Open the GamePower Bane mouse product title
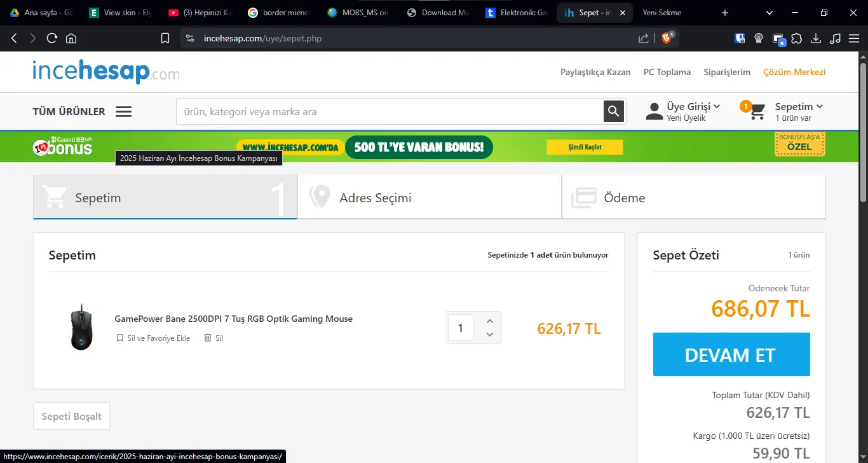 click(233, 319)
